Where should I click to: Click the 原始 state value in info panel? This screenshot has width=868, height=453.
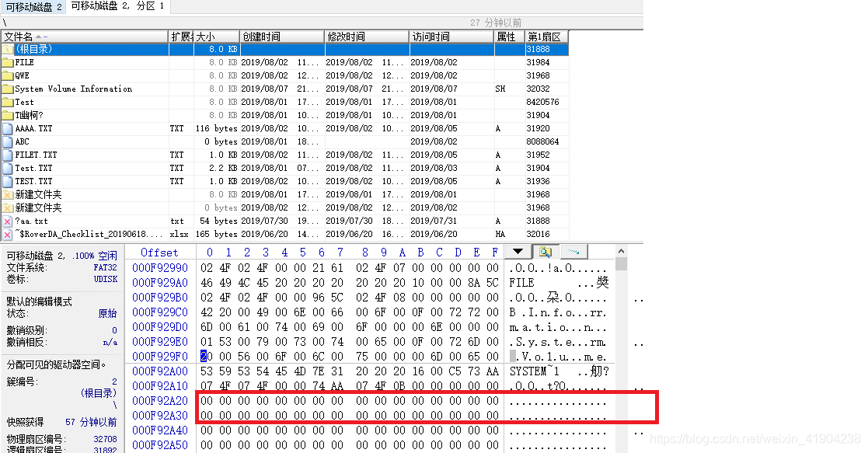[x=107, y=313]
